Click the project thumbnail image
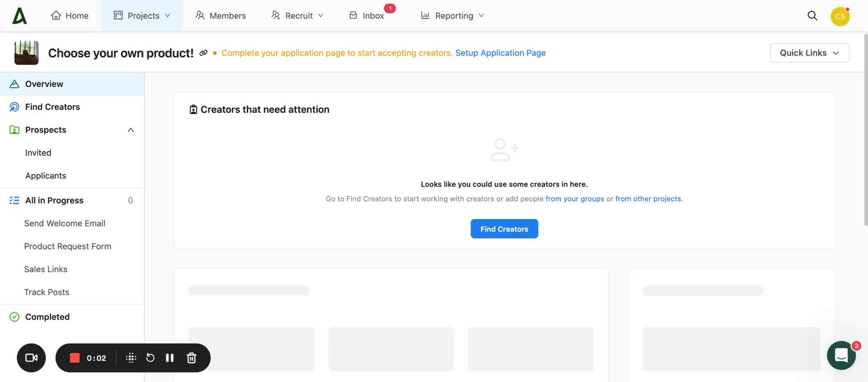 (x=26, y=53)
